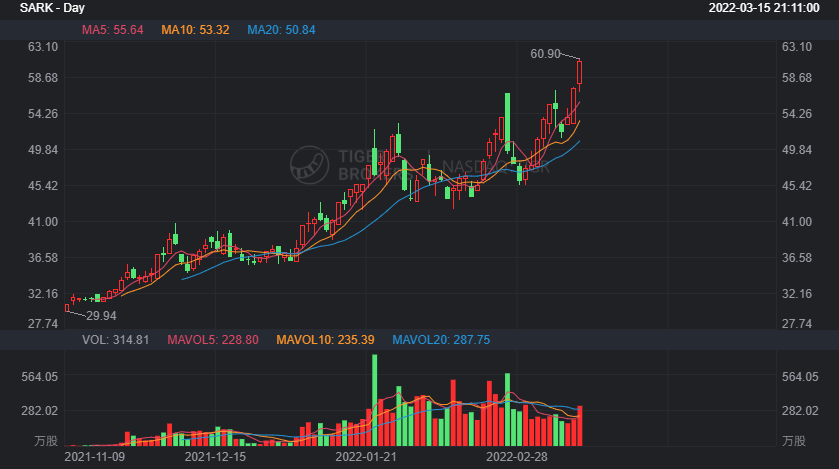Click the 60.90 high price marker

(545, 54)
